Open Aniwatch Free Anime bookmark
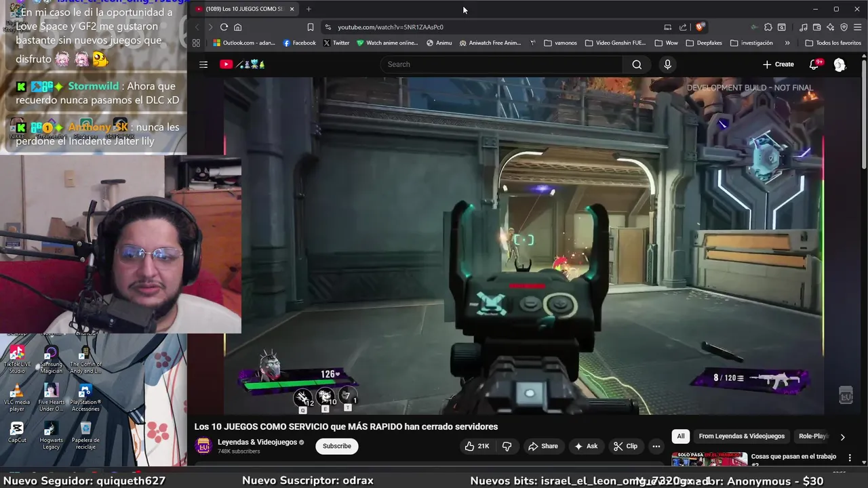Image resolution: width=868 pixels, height=488 pixels. 490,43
